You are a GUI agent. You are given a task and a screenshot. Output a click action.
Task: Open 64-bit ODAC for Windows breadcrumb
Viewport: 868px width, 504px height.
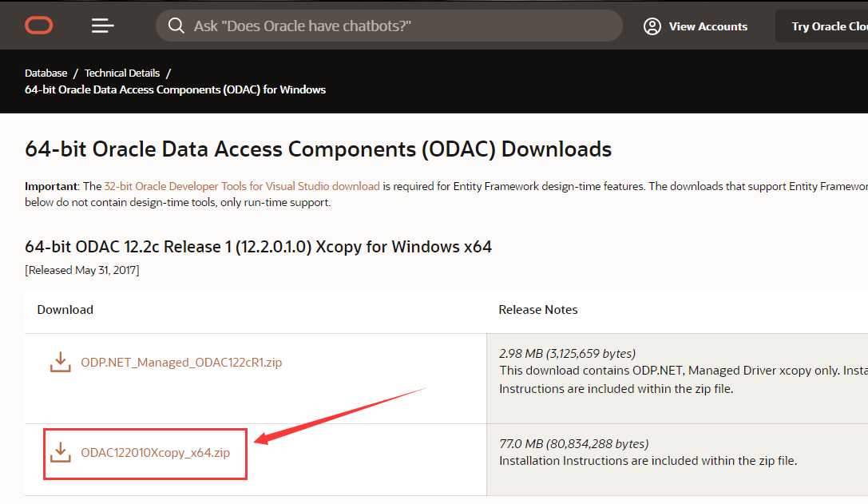[175, 89]
